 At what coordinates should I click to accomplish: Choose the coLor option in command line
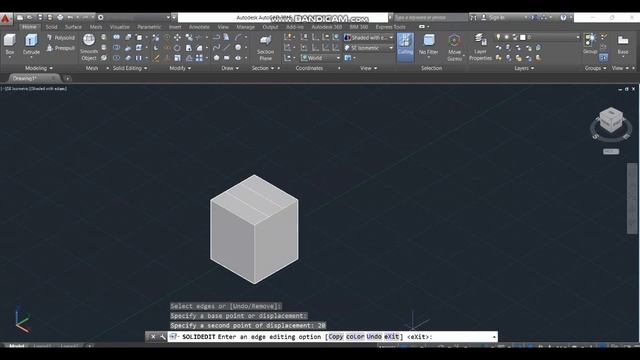(355, 337)
